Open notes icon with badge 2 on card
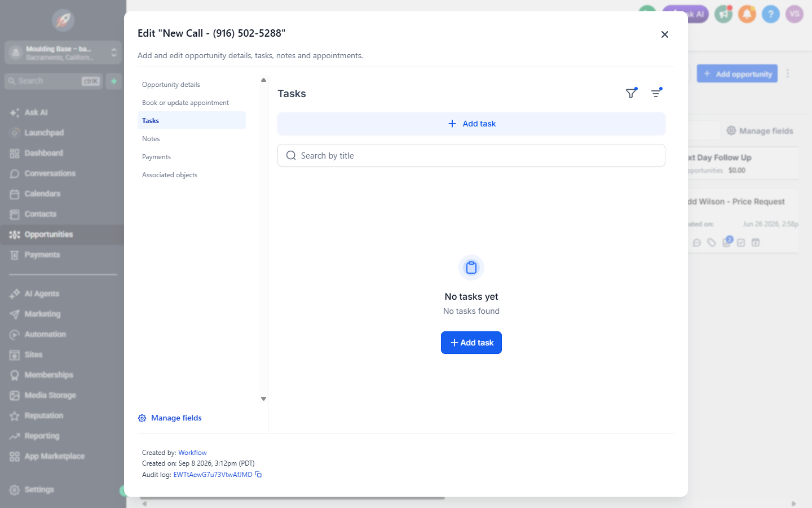This screenshot has width=812, height=508. [727, 242]
